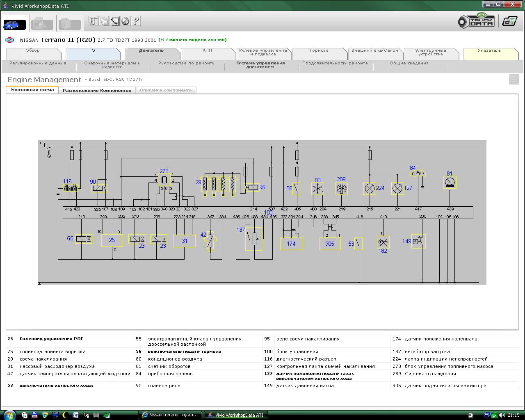
Task: Select throttle valve solenoid symbol 55
Action: pyautogui.click(x=84, y=239)
